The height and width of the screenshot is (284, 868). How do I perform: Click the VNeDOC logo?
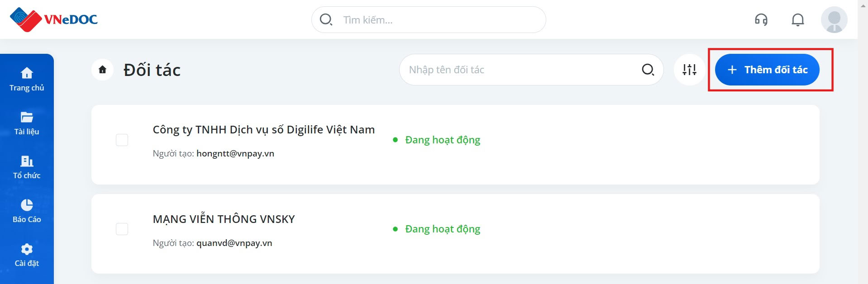[x=53, y=19]
